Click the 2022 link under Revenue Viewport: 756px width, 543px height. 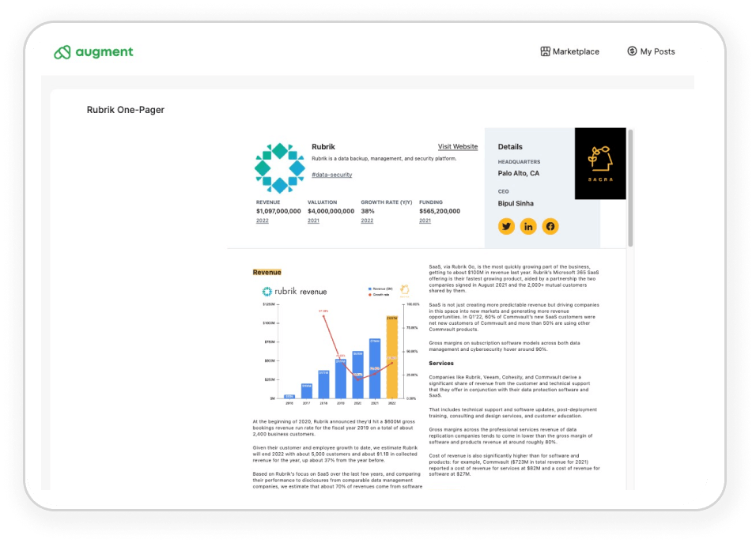(x=263, y=221)
